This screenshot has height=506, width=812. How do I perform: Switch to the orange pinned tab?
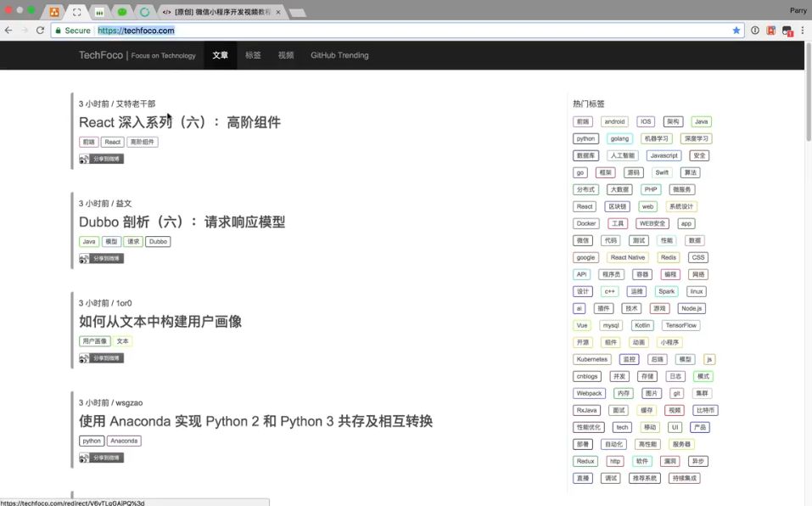[53, 12]
